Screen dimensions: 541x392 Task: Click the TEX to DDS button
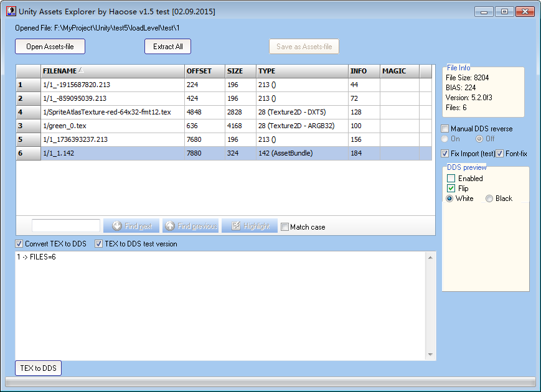coord(39,368)
